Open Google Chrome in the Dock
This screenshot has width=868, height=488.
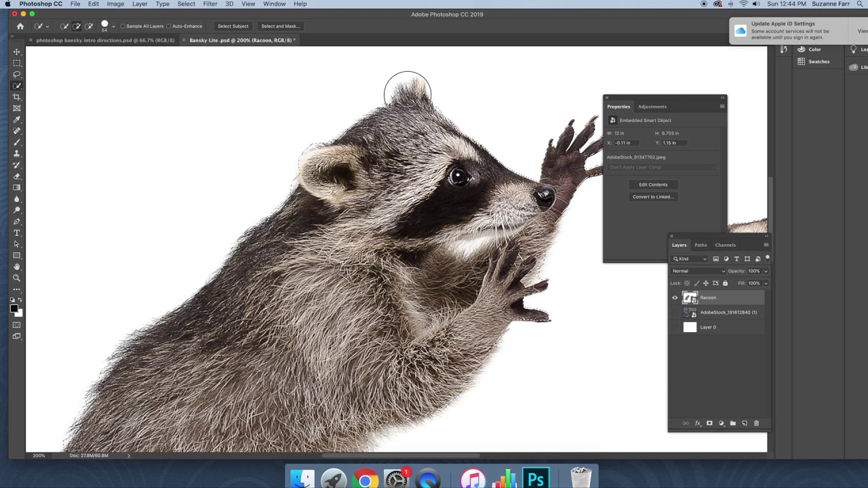365,480
